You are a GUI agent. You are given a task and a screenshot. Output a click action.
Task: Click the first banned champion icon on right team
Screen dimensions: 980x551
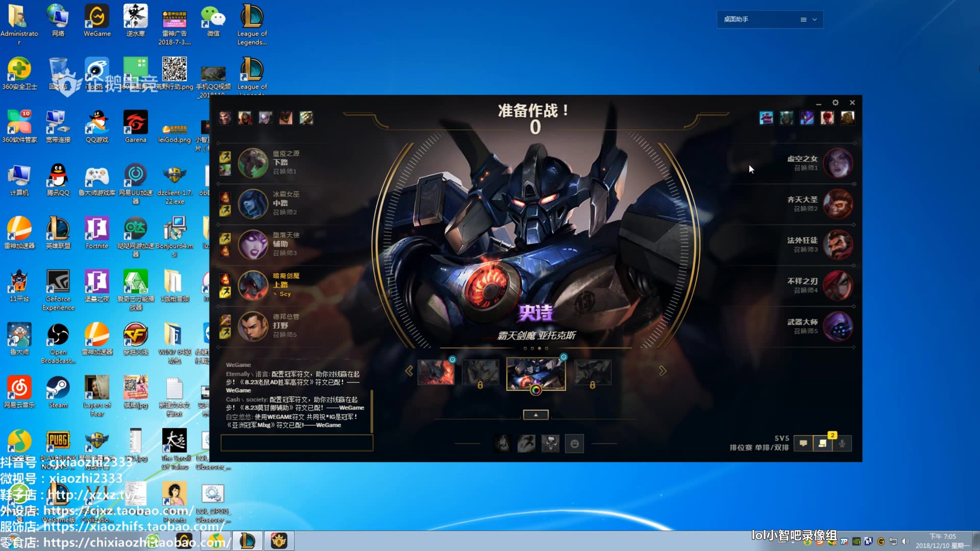click(x=766, y=118)
